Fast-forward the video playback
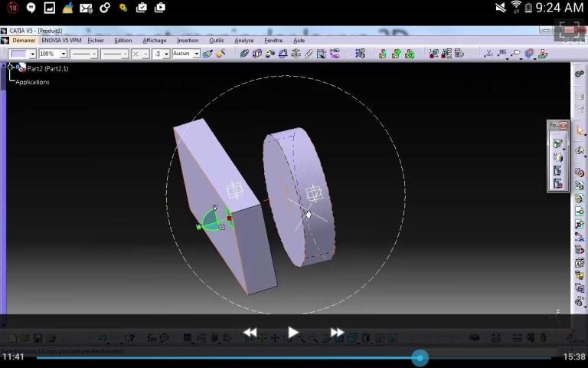The width and height of the screenshot is (588, 368). click(337, 332)
